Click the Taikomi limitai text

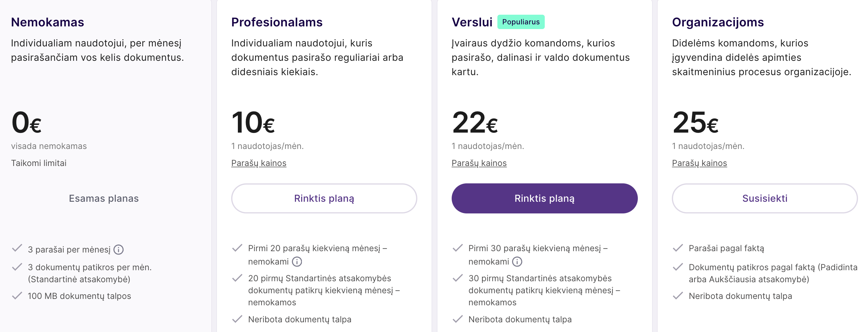pyautogui.click(x=39, y=163)
